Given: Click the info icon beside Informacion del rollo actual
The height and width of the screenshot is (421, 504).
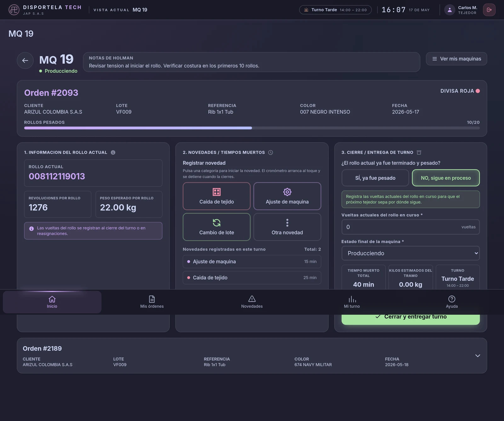Looking at the screenshot, I should 113,152.
